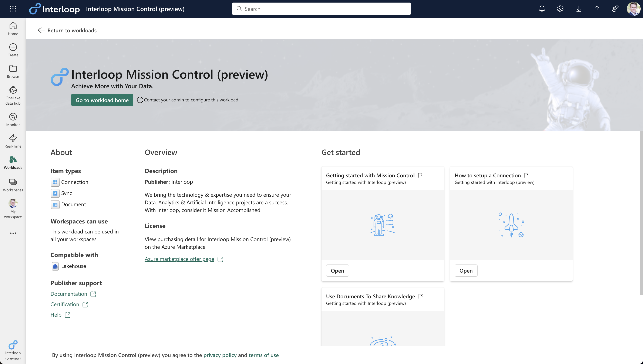Click the download arrow icon

click(x=579, y=9)
